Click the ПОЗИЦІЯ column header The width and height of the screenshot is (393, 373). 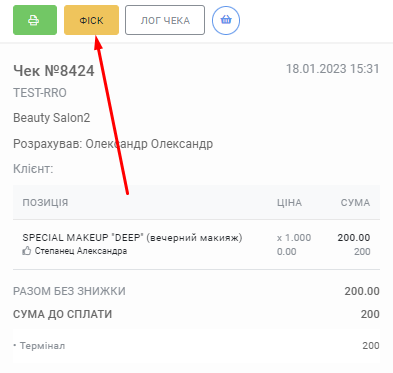[45, 202]
